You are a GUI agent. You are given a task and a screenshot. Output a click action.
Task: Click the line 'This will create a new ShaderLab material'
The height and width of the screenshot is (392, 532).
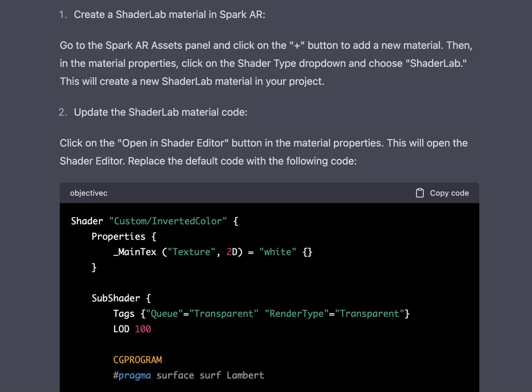192,82
